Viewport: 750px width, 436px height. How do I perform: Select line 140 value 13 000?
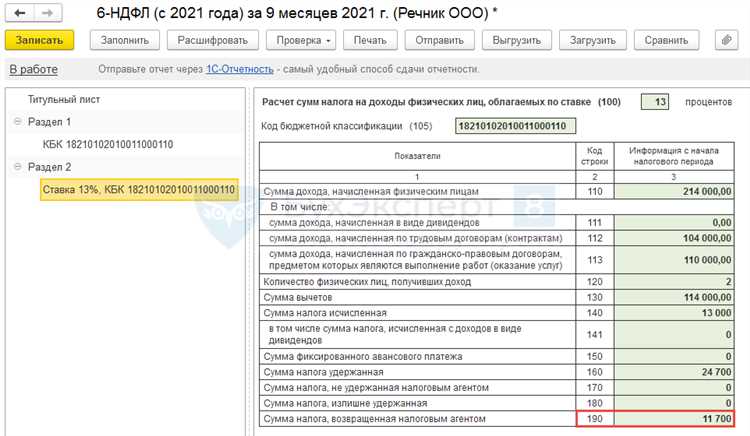coord(674,313)
